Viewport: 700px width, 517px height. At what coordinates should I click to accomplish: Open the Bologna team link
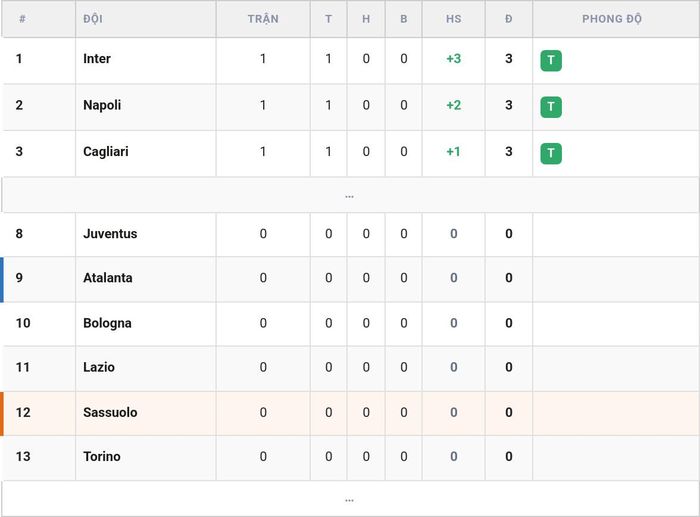(x=107, y=323)
